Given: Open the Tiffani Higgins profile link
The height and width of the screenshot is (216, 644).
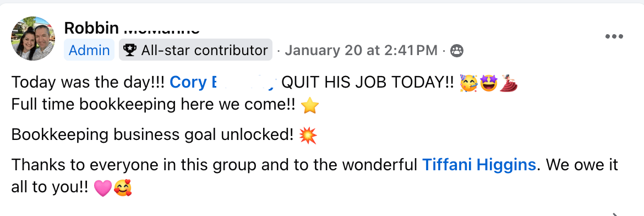Looking at the screenshot, I should [x=479, y=165].
